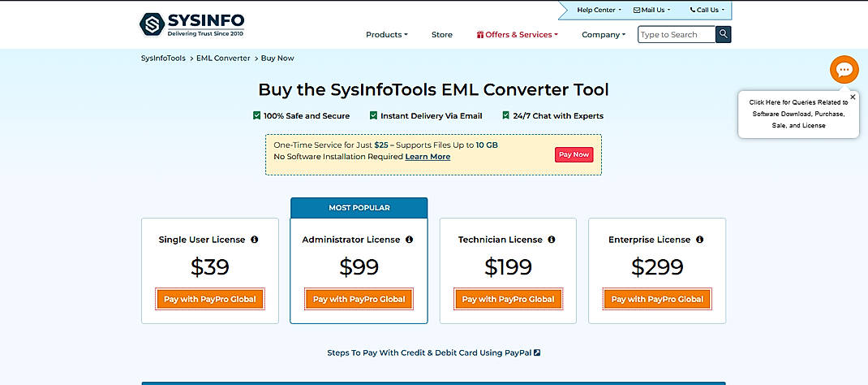Screen dimensions: 868x385
Task: Click the search magnifier button
Action: [x=723, y=34]
